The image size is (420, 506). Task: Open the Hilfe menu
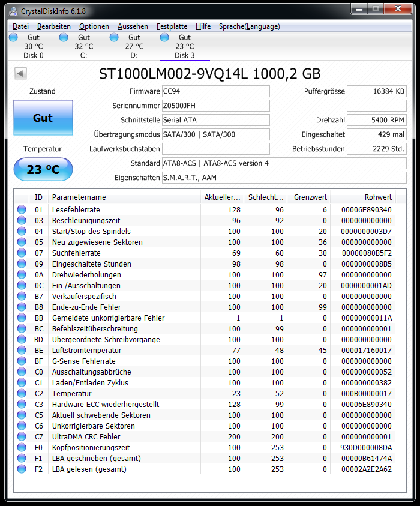203,26
